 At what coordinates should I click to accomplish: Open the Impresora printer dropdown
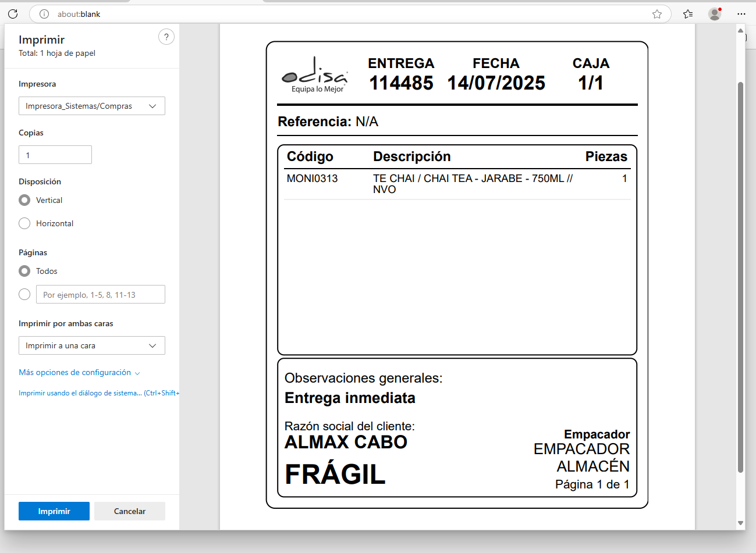tap(92, 106)
